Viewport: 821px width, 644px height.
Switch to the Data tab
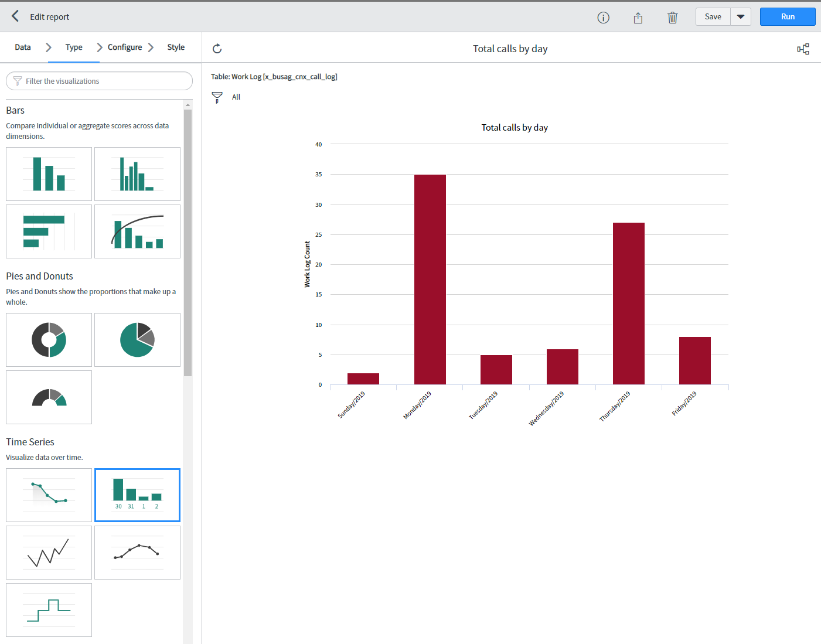pyautogui.click(x=23, y=47)
